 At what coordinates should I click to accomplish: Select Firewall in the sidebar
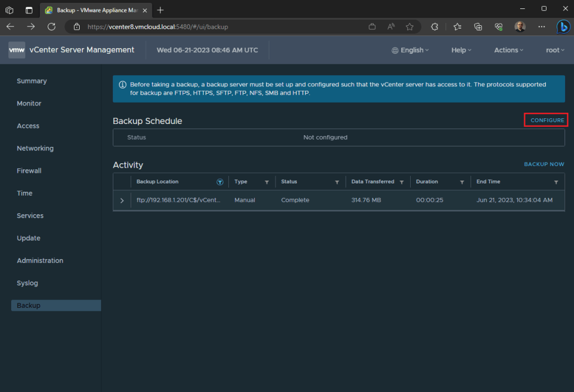29,171
